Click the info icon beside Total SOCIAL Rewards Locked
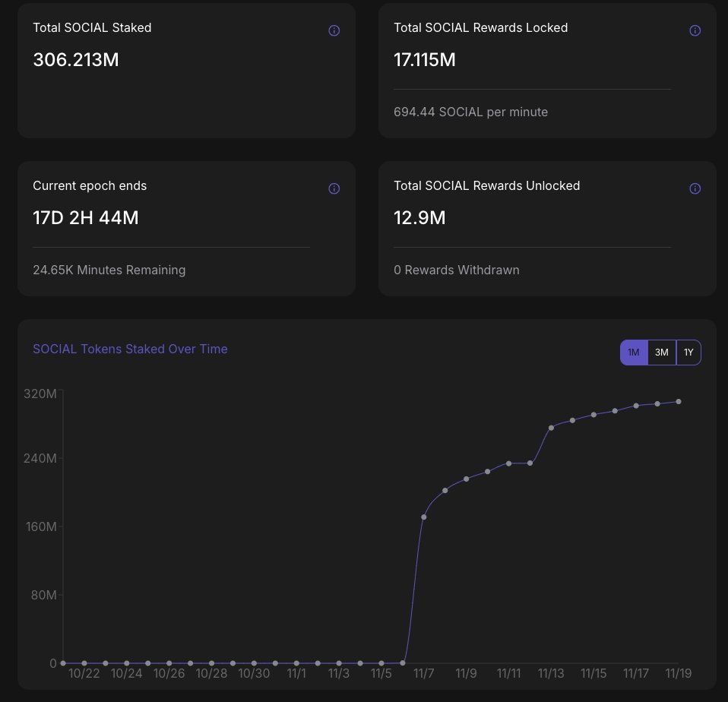Screen dimensions: 728x702 click(x=695, y=30)
